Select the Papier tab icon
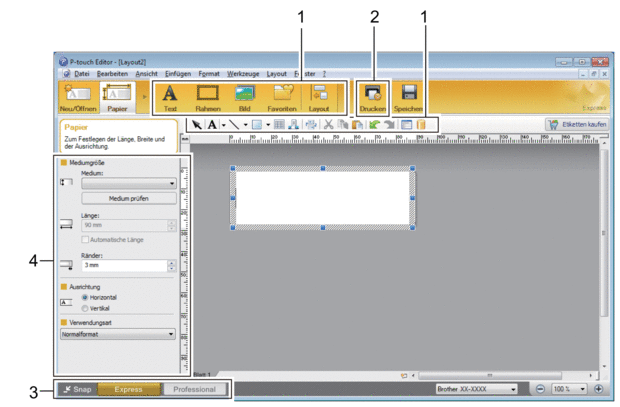The width and height of the screenshot is (620, 407). tap(117, 97)
